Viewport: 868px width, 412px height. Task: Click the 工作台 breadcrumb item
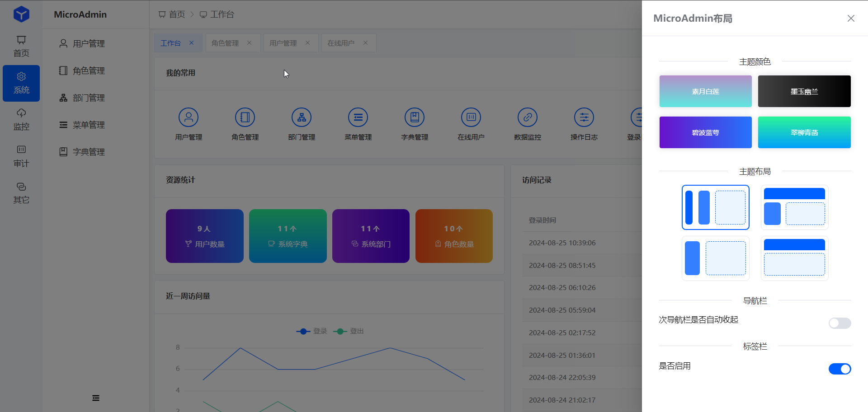(x=217, y=14)
